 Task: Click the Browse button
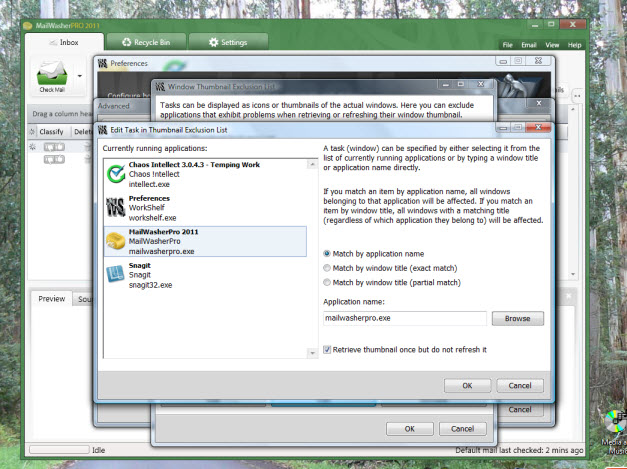click(517, 319)
